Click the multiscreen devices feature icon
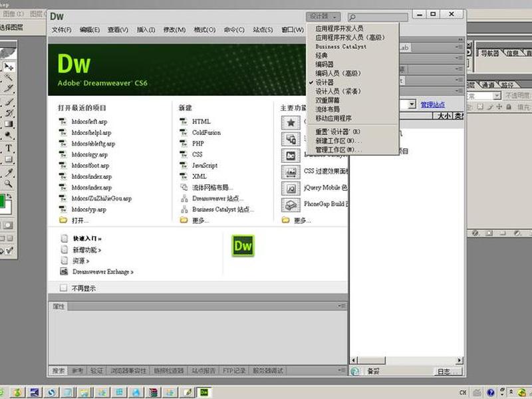This screenshot has height=399, width=532. tap(291, 139)
